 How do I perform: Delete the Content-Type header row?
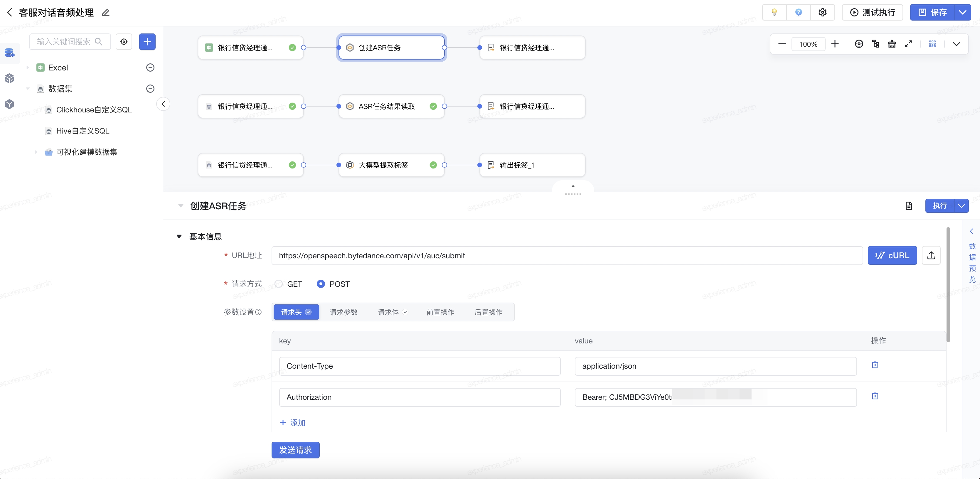pyautogui.click(x=875, y=365)
